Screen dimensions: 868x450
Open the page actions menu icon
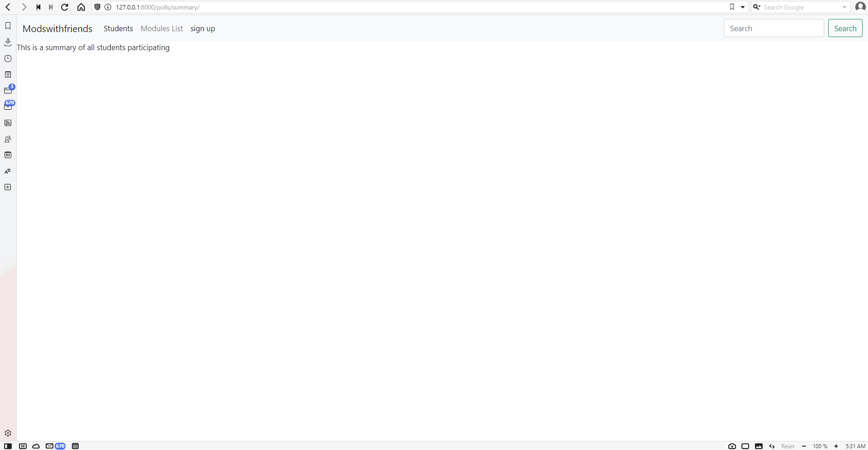tap(772, 446)
